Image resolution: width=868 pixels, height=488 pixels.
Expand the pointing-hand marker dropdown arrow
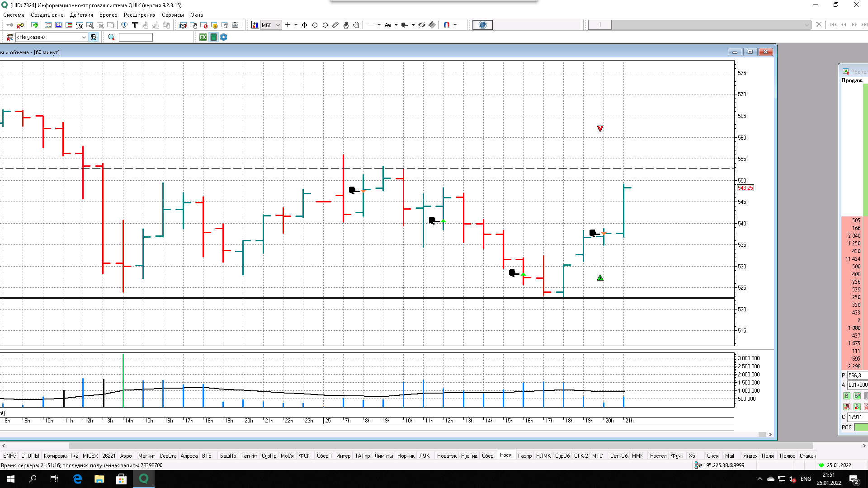[x=413, y=25]
